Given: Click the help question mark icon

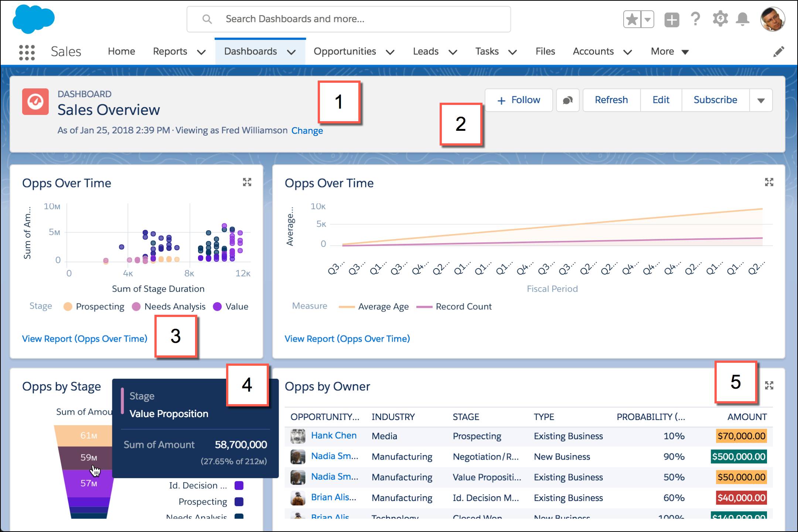Looking at the screenshot, I should tap(693, 20).
